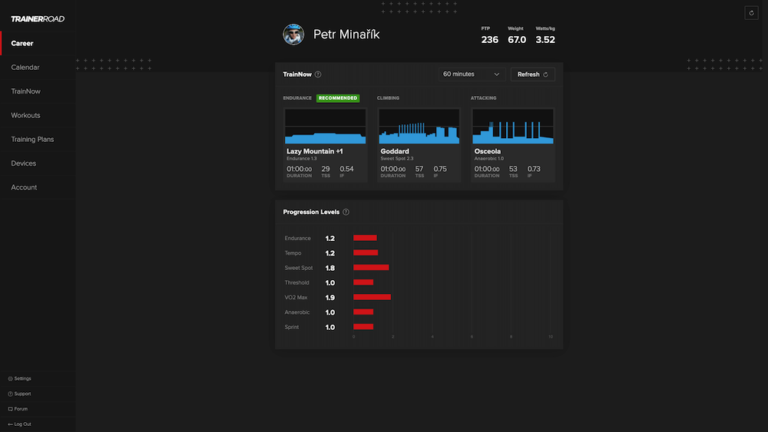Click the VO2 Max progression level bar
Viewport: 768px width, 432px height.
372,297
